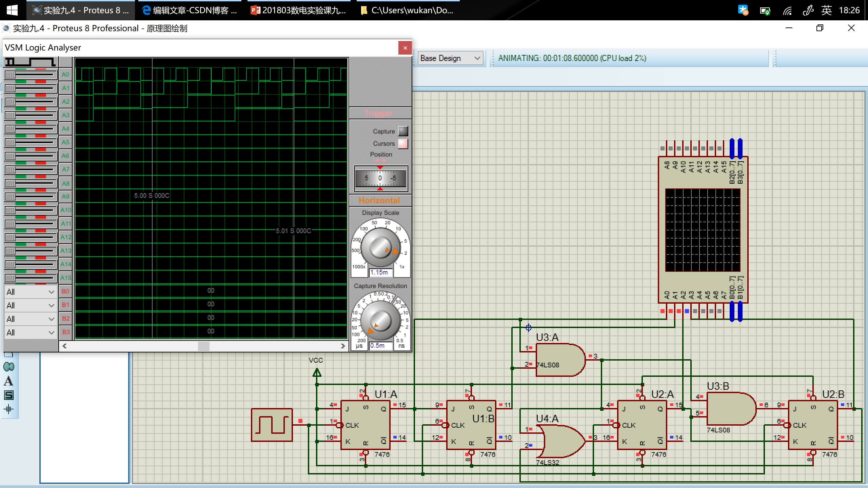
Task: Click the taskbar clock showing 18:26
Action: coord(849,11)
